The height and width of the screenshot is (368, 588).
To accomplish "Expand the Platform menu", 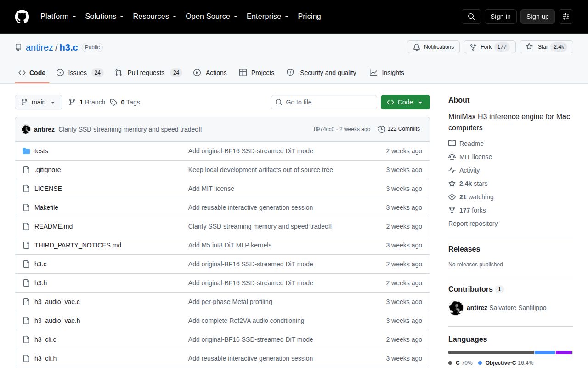I will click(x=58, y=17).
